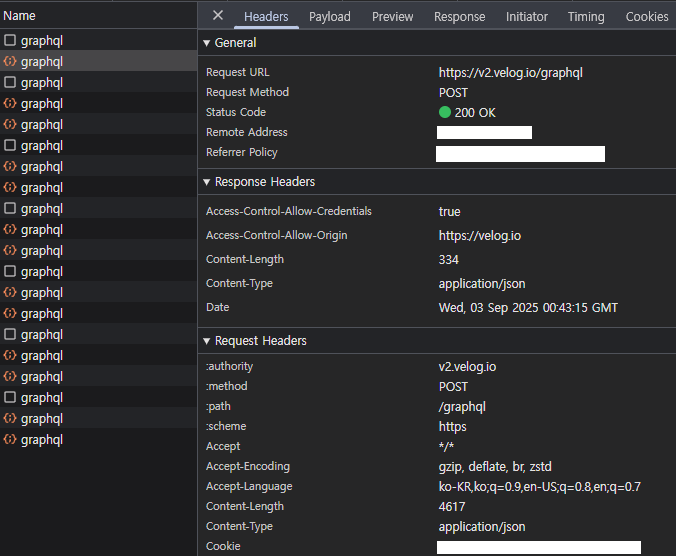The height and width of the screenshot is (556, 676).
Task: View the Timing tab
Action: tap(586, 17)
